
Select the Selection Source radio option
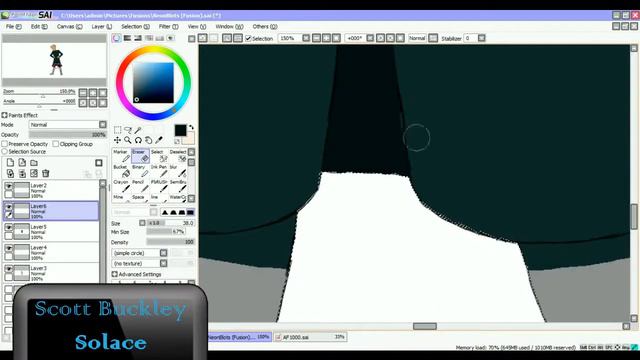click(x=5, y=151)
